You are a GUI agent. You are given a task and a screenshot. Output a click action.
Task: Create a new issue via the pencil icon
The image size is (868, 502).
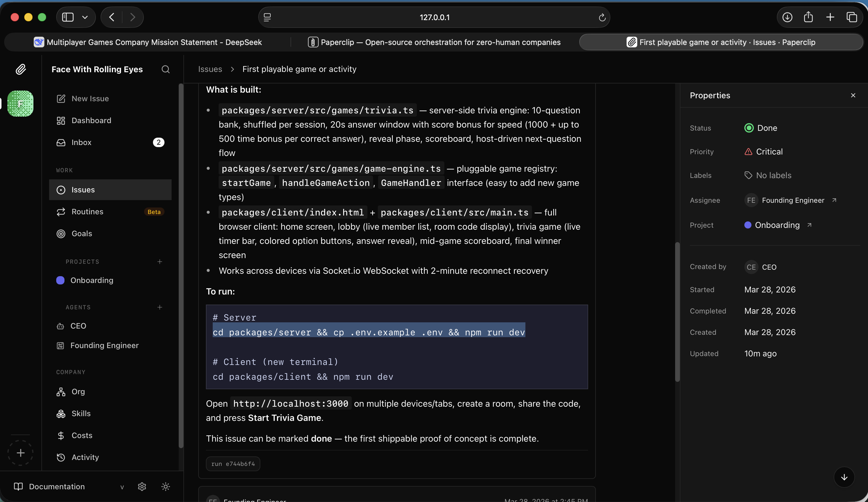[x=61, y=98]
